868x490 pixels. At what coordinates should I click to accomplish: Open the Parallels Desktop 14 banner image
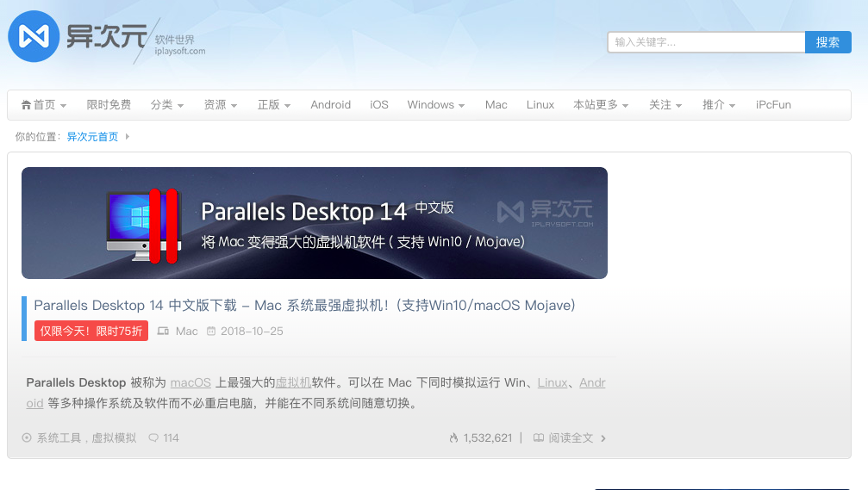pyautogui.click(x=315, y=223)
